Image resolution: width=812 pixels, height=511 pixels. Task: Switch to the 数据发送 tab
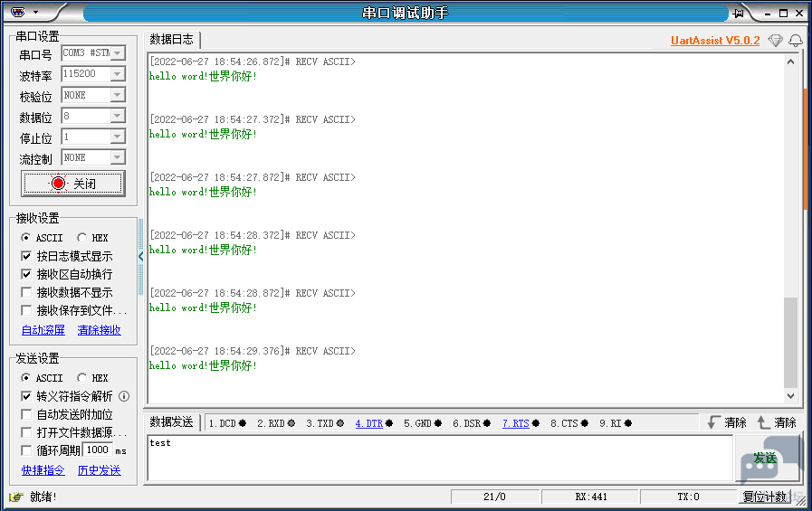click(x=171, y=422)
